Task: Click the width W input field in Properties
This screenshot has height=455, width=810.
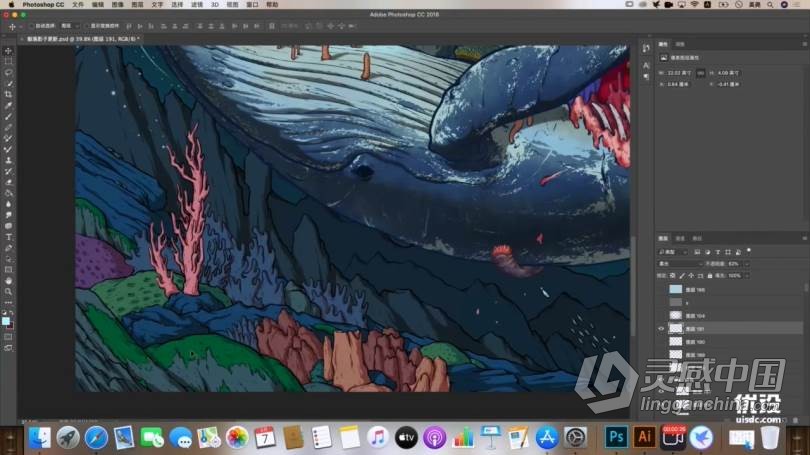Action: coord(678,71)
